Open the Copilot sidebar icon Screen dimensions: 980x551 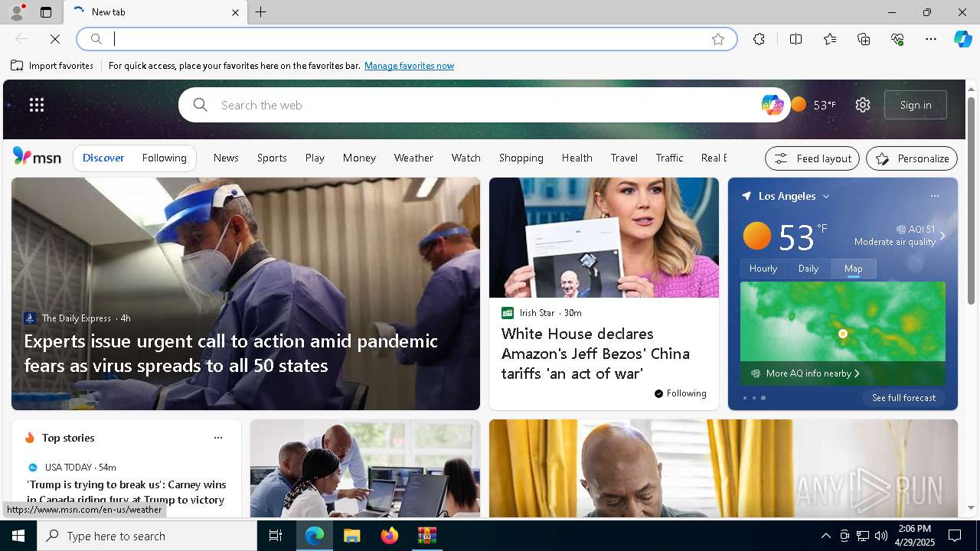pyautogui.click(x=963, y=39)
